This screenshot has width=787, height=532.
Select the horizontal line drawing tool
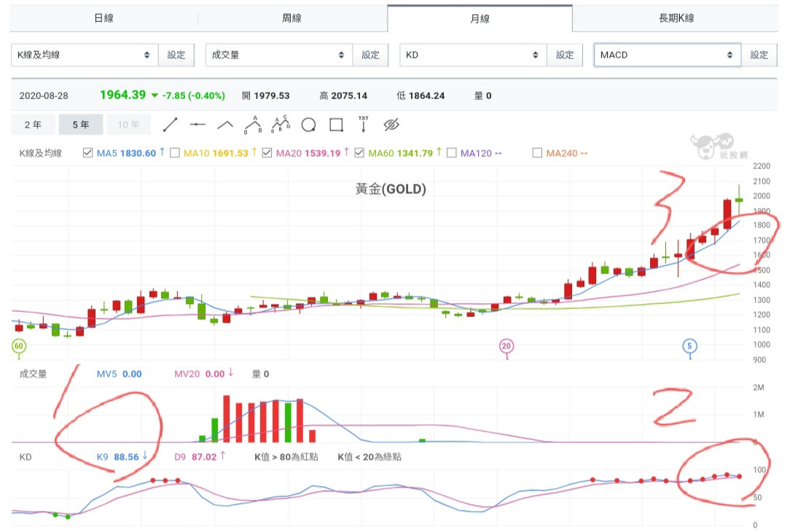click(197, 125)
